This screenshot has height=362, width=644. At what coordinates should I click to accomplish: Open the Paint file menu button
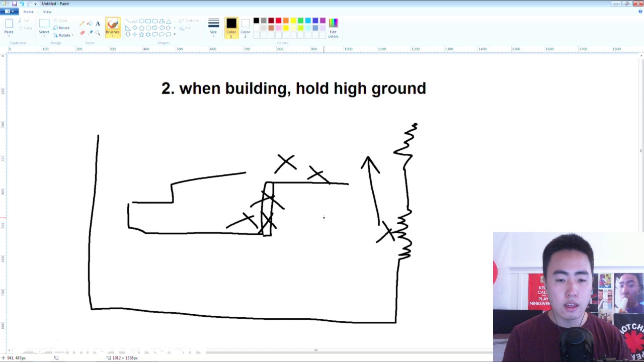9,11
